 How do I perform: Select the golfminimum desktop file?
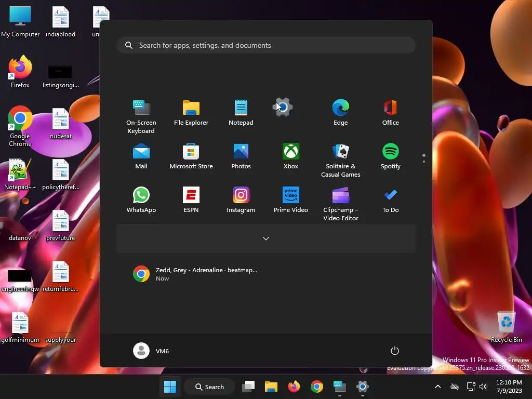[20, 327]
